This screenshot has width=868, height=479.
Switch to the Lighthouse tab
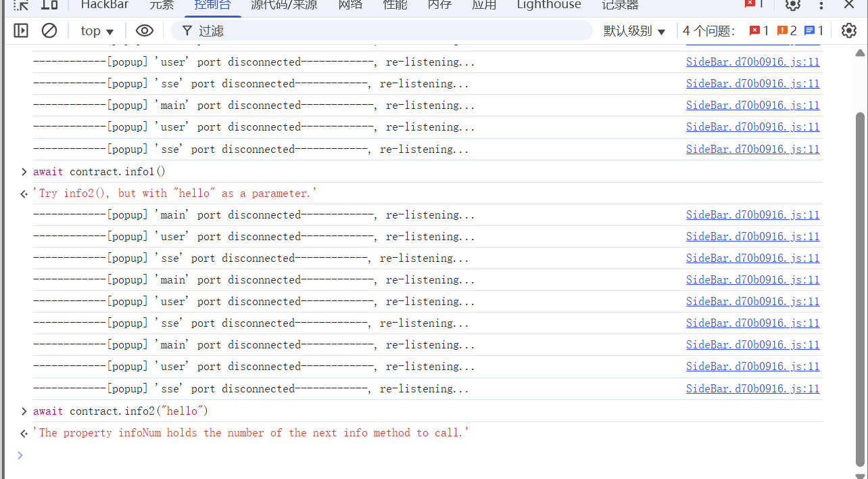548,5
